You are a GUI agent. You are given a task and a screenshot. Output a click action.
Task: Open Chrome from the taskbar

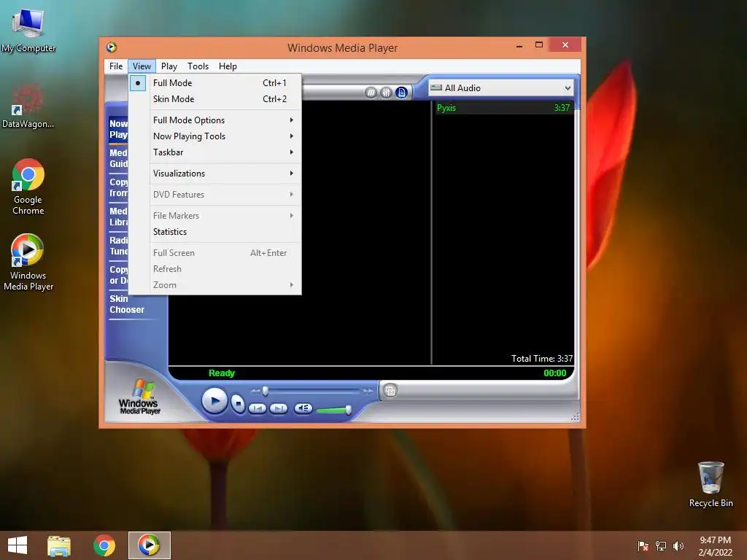pyautogui.click(x=104, y=545)
